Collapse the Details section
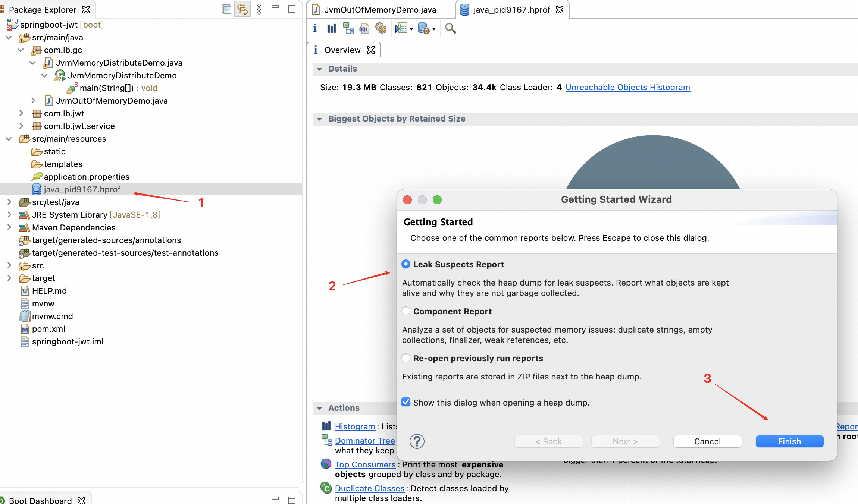The image size is (858, 504). (319, 69)
